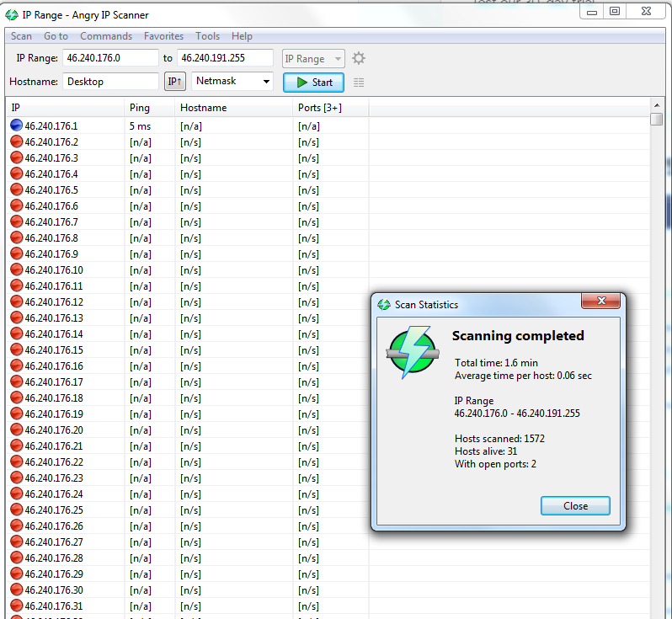The height and width of the screenshot is (619, 672).
Task: Select the row 46.240.176.18
Action: (189, 398)
